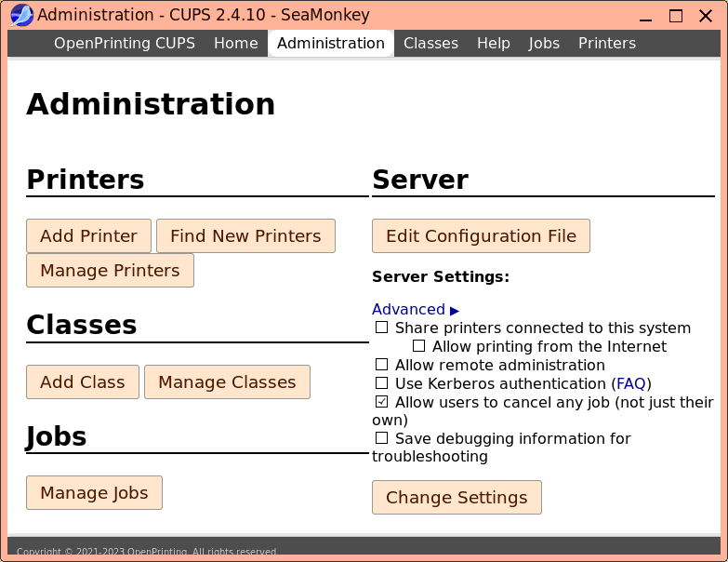Click the Add Printer button
The height and width of the screenshot is (562, 728).
[x=88, y=236]
